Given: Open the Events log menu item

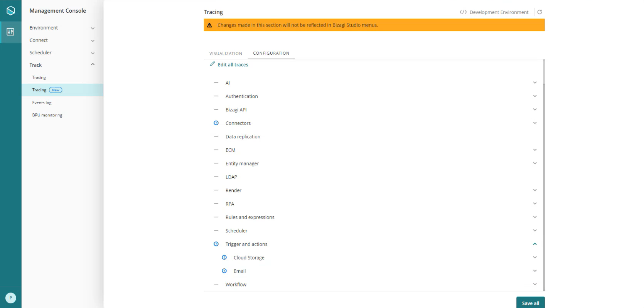Looking at the screenshot, I should (x=42, y=103).
